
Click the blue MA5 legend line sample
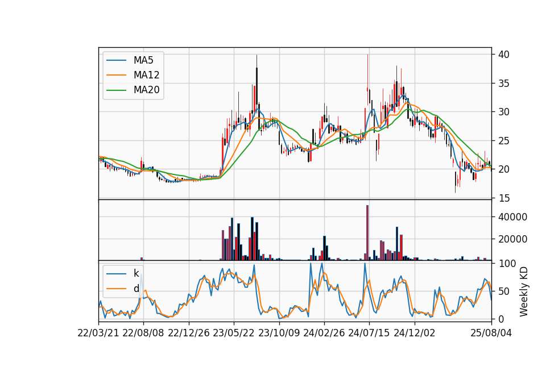116,60
